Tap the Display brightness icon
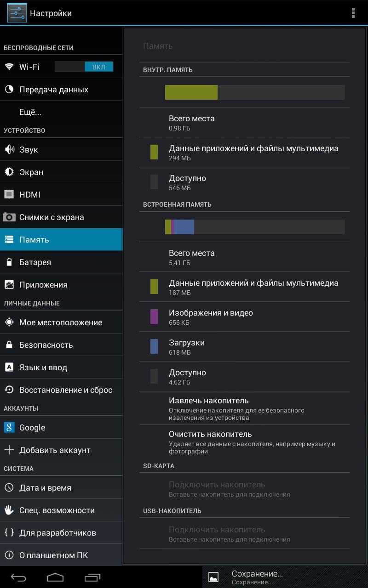This screenshot has height=588, width=368. (9, 172)
